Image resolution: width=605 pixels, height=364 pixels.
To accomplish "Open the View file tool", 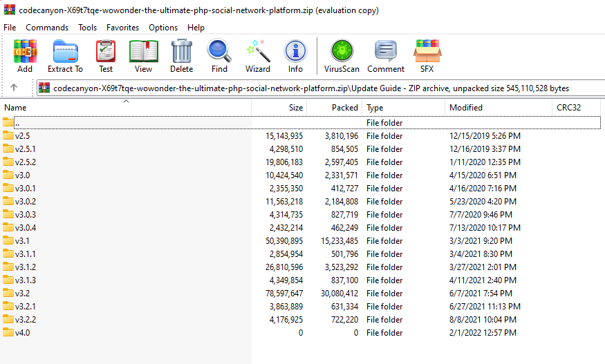I will 143,56.
